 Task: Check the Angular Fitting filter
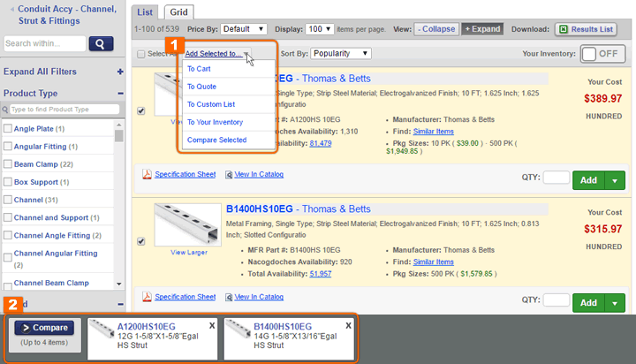pyautogui.click(x=8, y=146)
